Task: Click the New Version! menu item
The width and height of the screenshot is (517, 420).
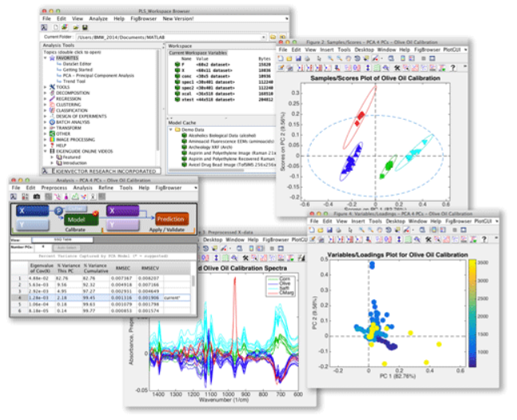Action: (178, 19)
